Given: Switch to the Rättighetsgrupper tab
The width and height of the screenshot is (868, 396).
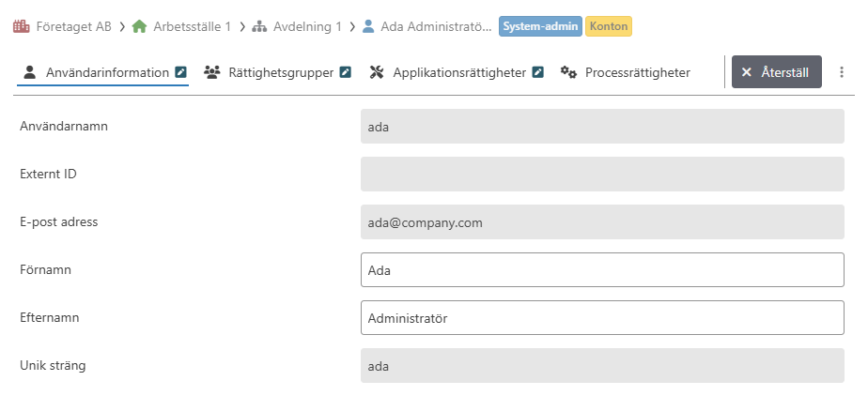Looking at the screenshot, I should coord(277,72).
